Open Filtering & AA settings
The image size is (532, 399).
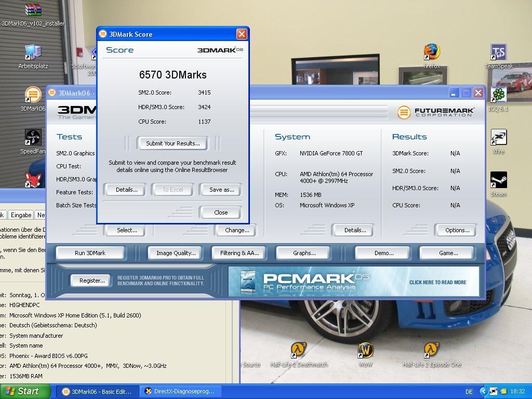pos(239,253)
